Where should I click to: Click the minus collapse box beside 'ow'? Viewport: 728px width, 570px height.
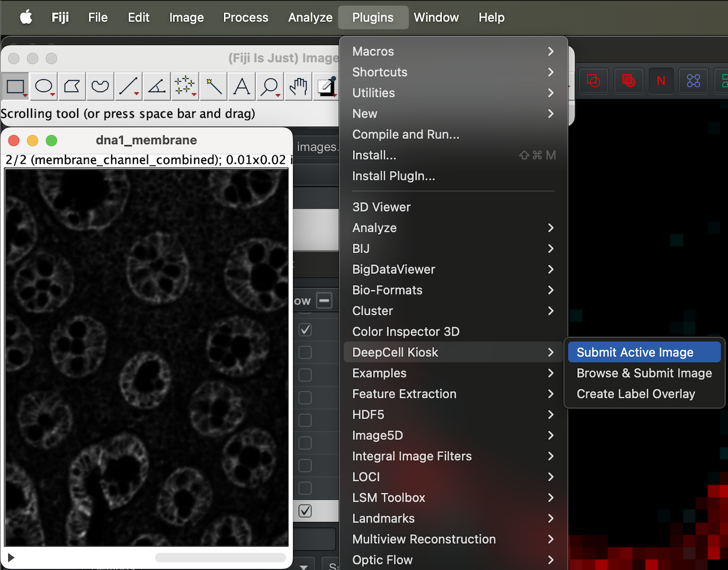(x=324, y=300)
